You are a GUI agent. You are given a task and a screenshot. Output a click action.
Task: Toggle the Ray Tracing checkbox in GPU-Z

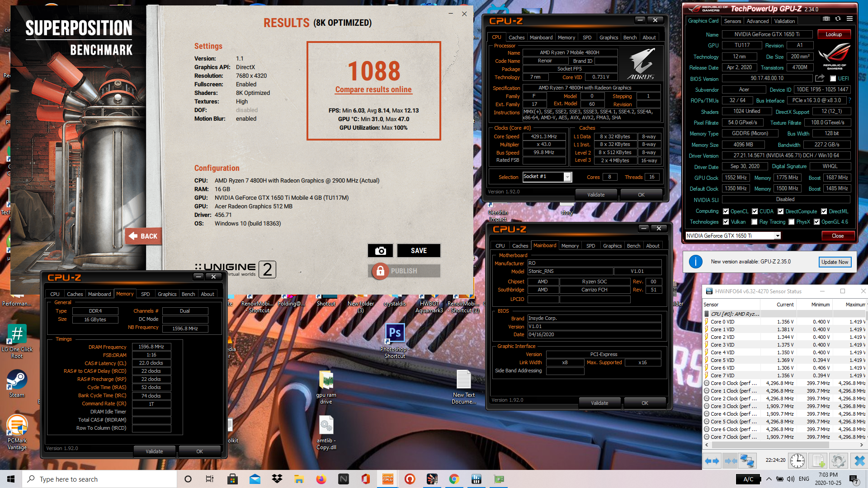coord(754,222)
